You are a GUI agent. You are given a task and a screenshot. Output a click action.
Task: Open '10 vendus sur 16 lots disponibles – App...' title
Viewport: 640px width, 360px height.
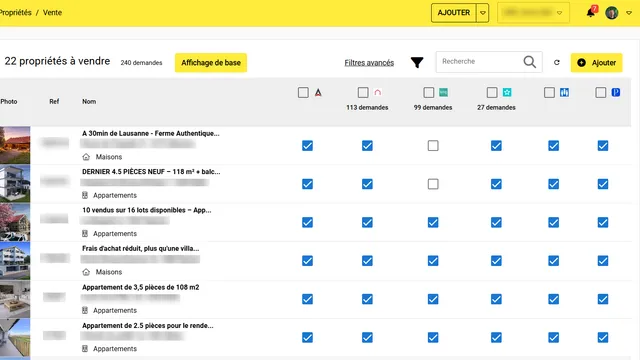[x=147, y=210]
